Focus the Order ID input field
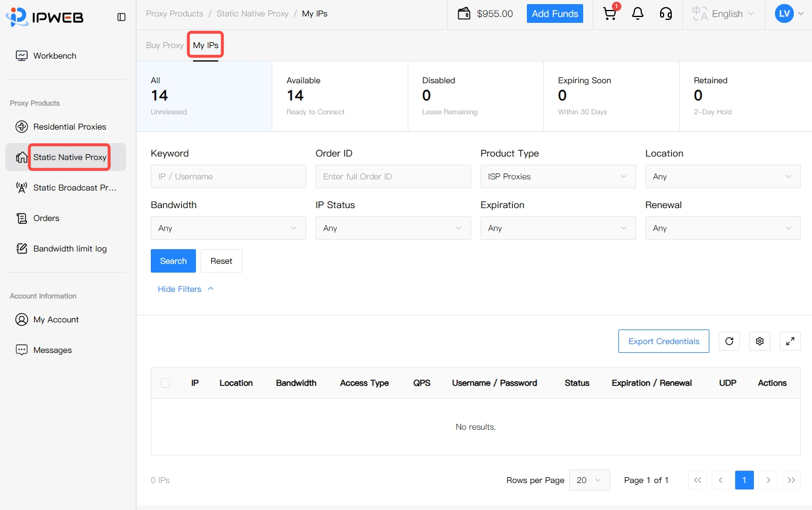The height and width of the screenshot is (510, 812). tap(393, 176)
